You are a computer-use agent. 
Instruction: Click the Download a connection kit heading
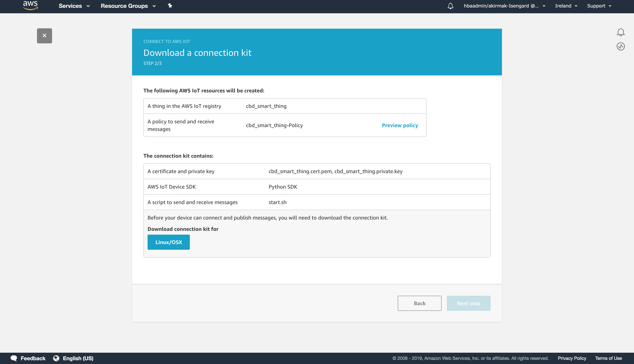[197, 53]
